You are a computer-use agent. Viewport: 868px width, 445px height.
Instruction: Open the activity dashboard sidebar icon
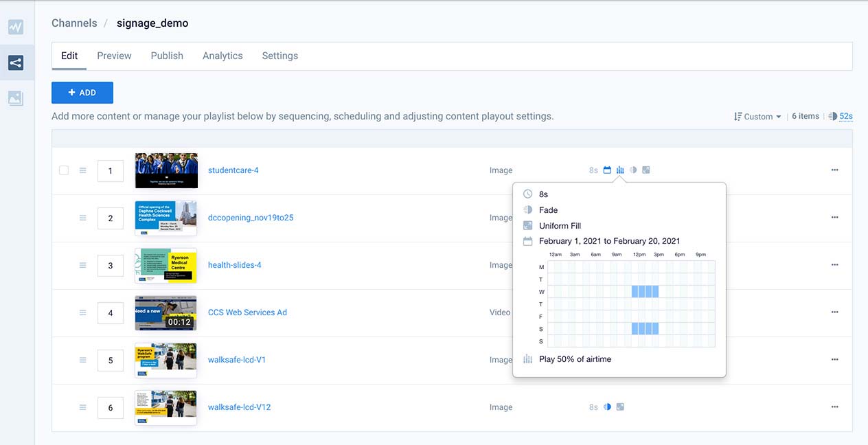(x=16, y=27)
